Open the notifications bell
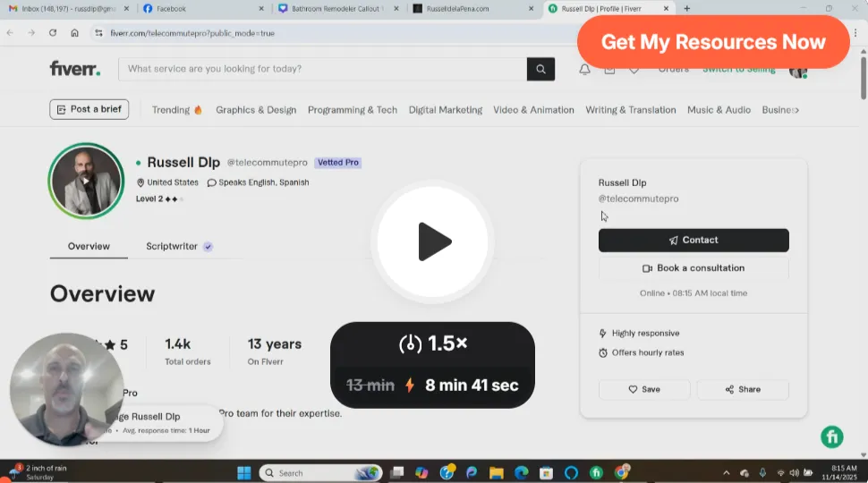 pos(584,70)
